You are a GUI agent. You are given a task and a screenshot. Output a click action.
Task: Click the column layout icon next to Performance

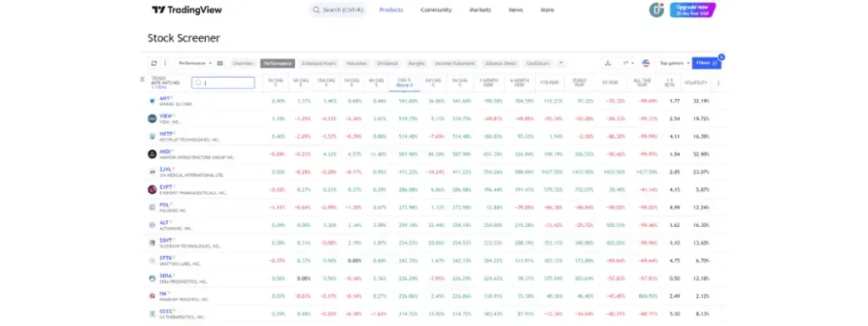pyautogui.click(x=220, y=64)
